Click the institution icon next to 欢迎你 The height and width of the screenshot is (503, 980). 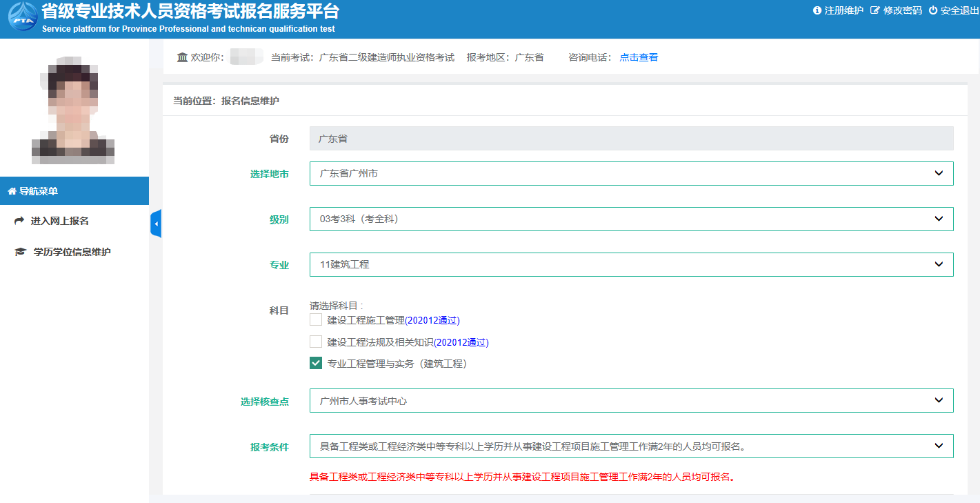182,57
